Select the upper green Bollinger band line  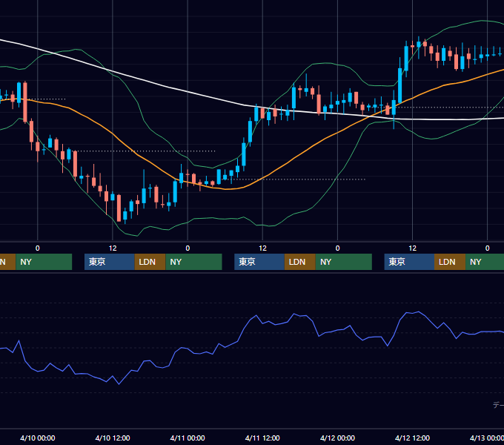click(x=138, y=103)
